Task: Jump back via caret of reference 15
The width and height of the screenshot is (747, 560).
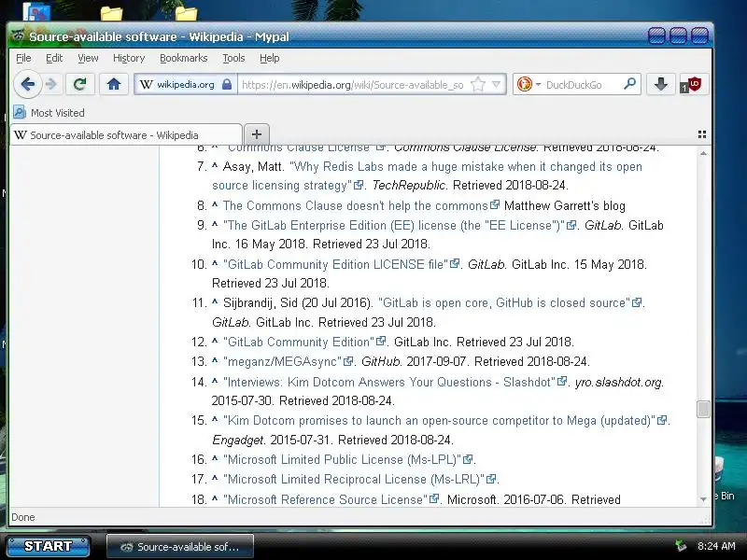Action: (x=215, y=419)
